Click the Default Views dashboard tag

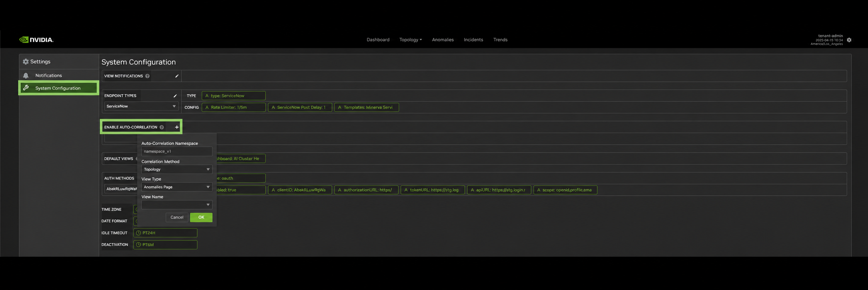241,159
